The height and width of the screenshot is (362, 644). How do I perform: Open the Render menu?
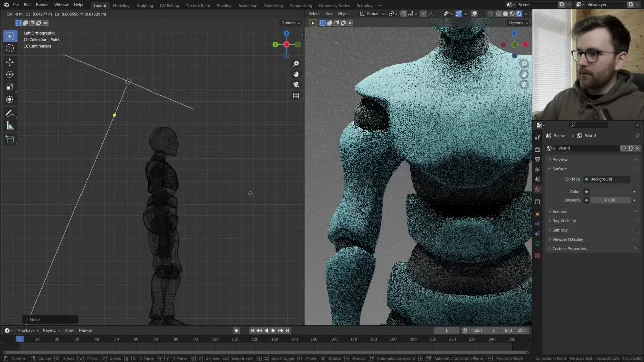(42, 5)
